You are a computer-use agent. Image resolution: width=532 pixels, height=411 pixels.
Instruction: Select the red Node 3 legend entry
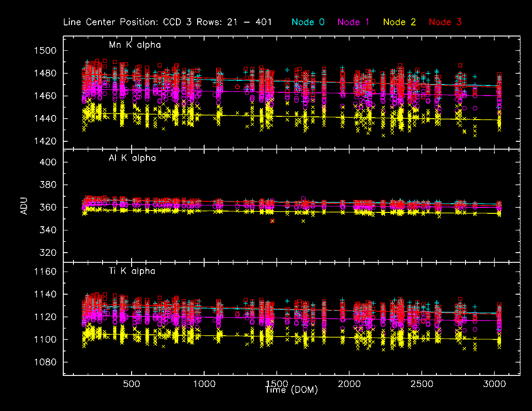click(x=445, y=22)
